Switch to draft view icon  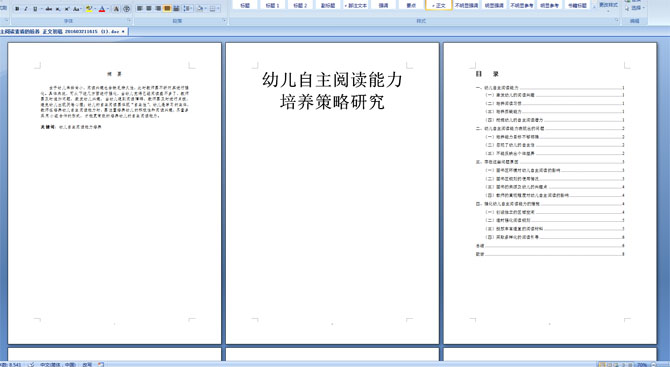pyautogui.click(x=630, y=364)
